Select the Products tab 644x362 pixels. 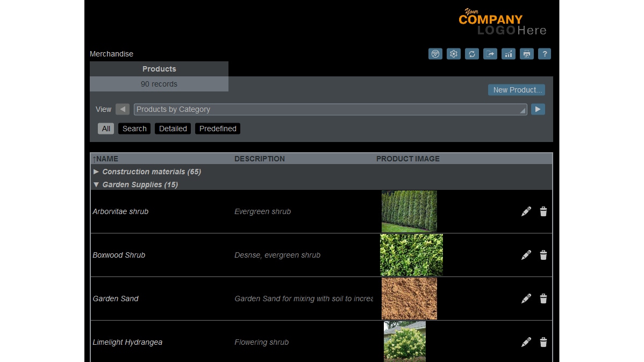[x=159, y=69]
